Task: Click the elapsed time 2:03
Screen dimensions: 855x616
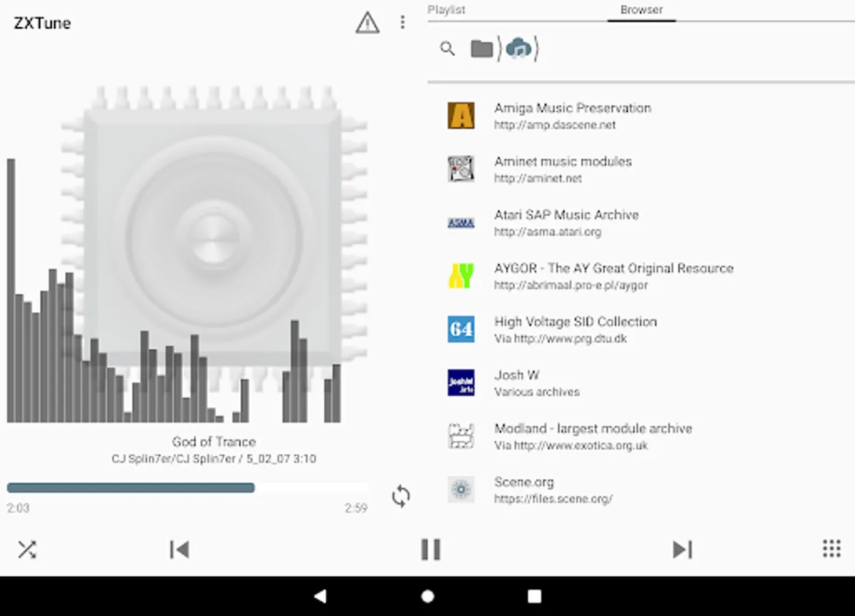Action: pos(18,508)
